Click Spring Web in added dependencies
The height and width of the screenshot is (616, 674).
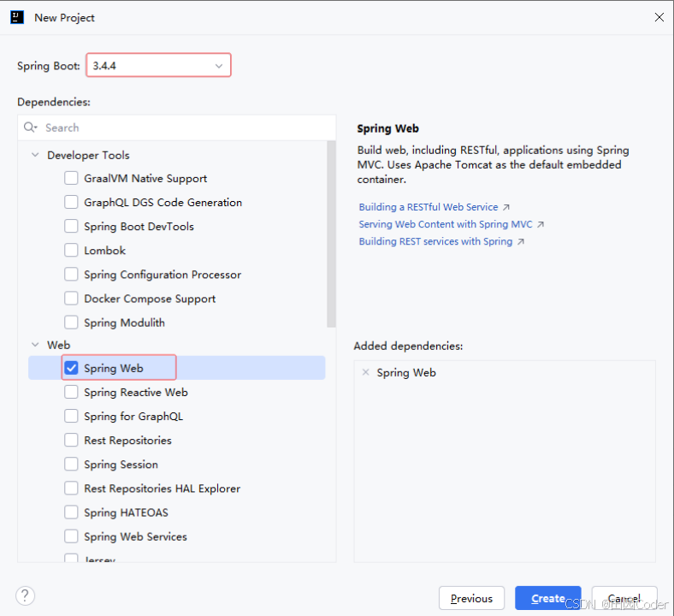point(406,373)
